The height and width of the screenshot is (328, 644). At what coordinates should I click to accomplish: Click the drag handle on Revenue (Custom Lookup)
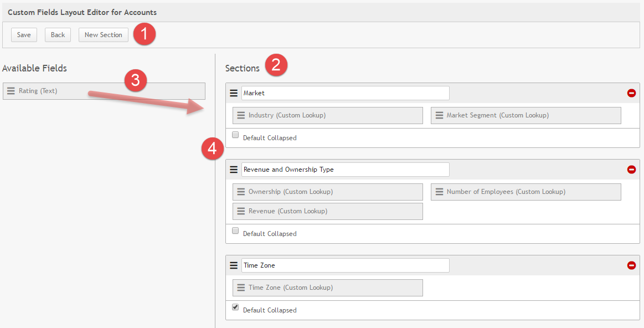pos(242,211)
